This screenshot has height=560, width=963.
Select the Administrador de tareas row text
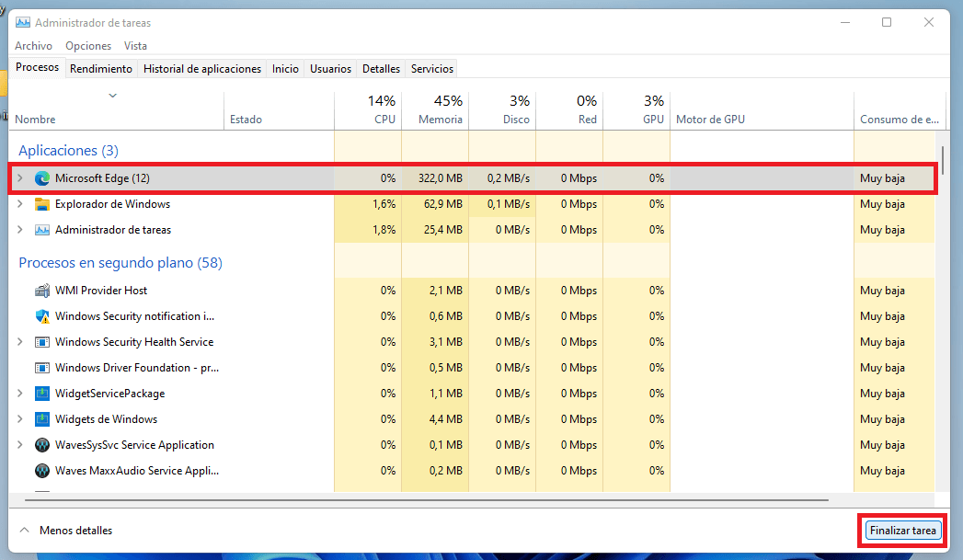[x=113, y=230]
